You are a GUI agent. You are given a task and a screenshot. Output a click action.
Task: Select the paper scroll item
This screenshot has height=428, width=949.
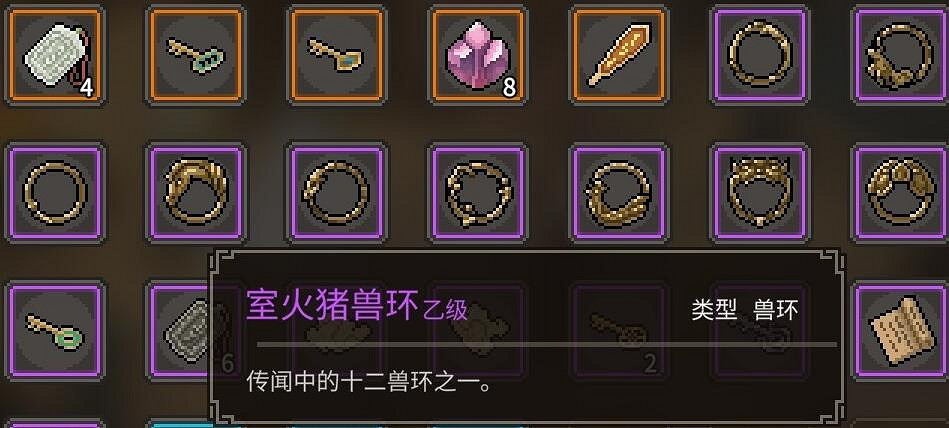[x=901, y=331]
